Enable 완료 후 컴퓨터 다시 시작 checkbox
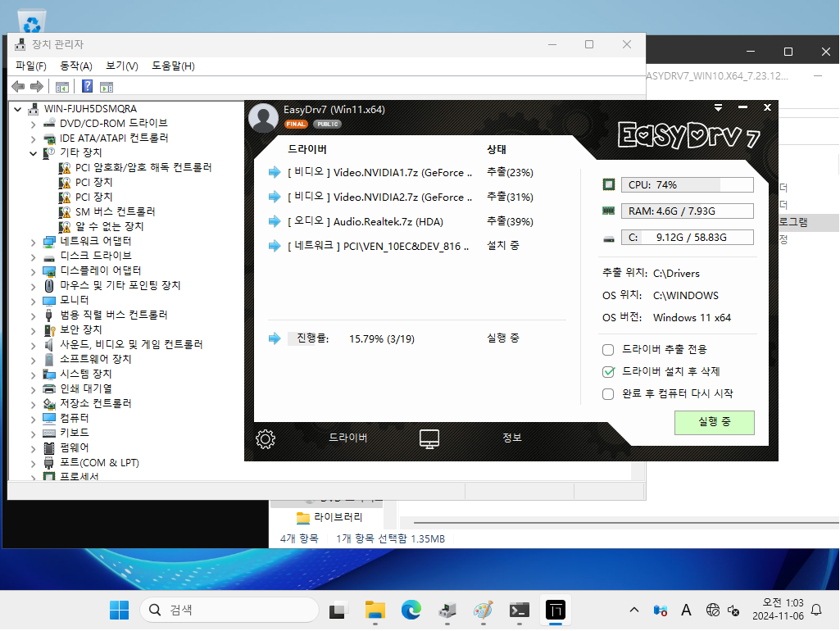Viewport: 840px width, 631px height. click(608, 394)
